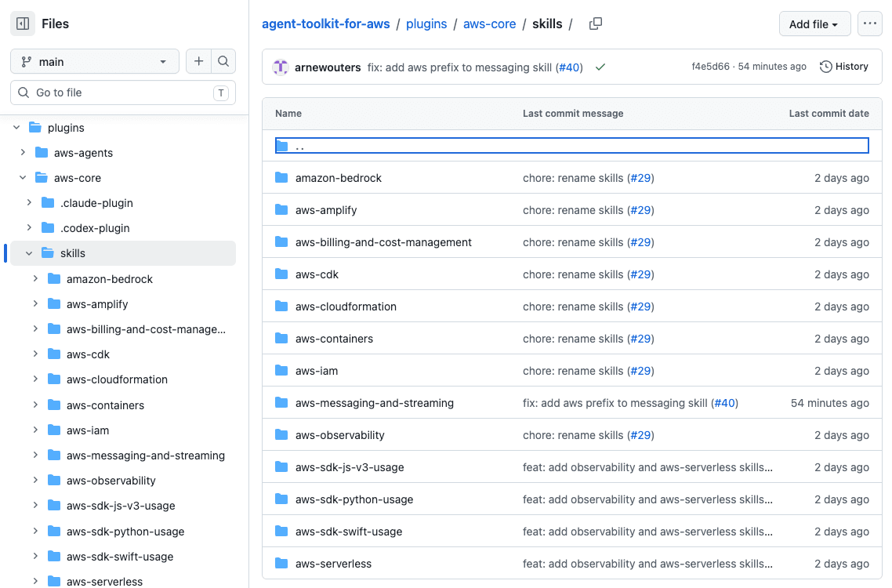
Task: Collapse the skills folder chevron in tree
Action: pyautogui.click(x=29, y=253)
